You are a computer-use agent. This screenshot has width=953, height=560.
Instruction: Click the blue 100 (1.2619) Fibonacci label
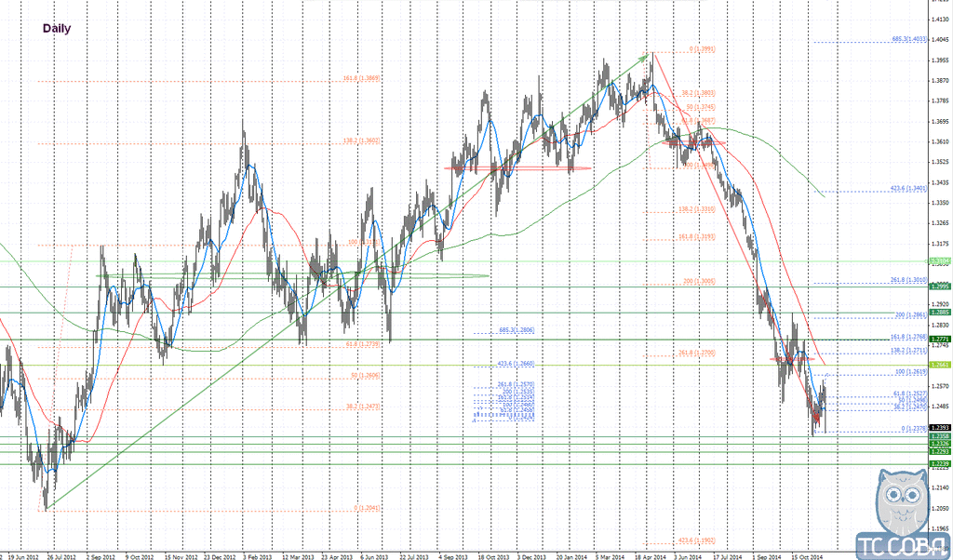click(x=910, y=372)
